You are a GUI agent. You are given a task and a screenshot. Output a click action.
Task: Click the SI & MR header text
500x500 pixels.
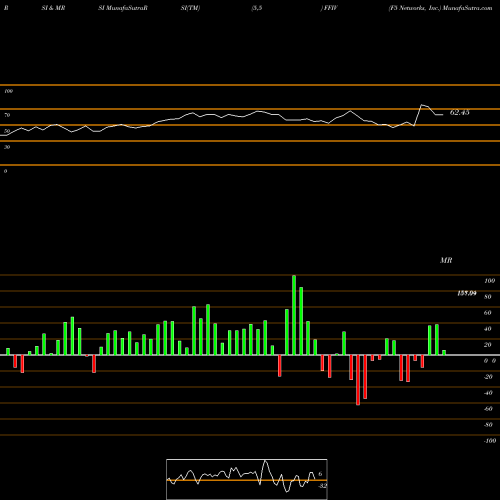(53, 8)
